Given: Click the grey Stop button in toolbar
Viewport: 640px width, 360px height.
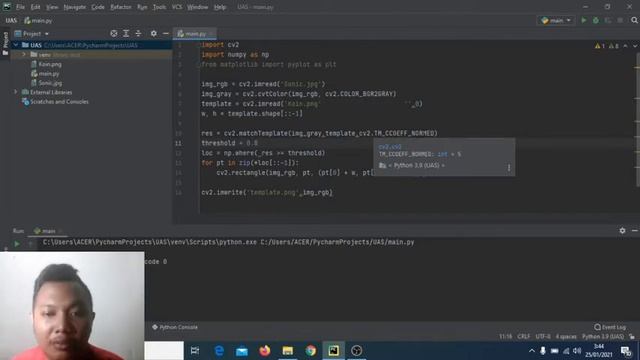Looking at the screenshot, I should click(x=620, y=20).
